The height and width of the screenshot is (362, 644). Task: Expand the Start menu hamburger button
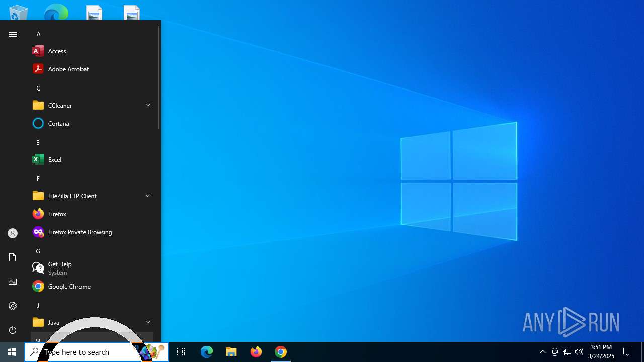(x=13, y=34)
